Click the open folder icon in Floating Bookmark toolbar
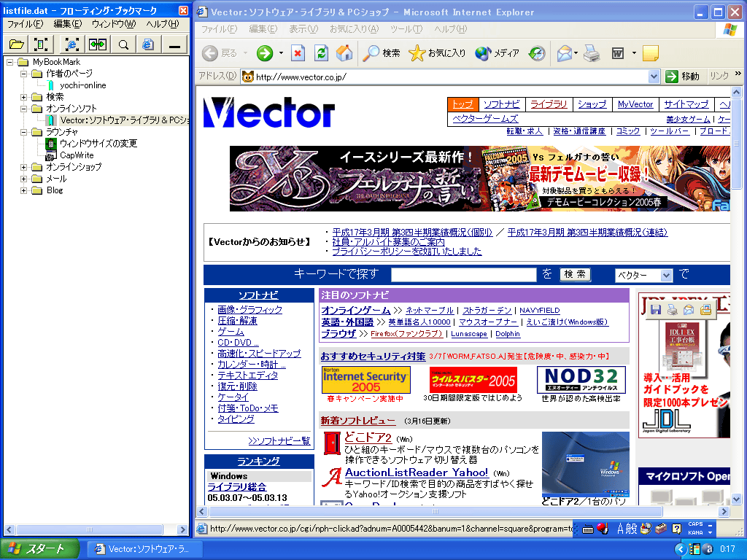Viewport: 747px width, 560px height. tap(17, 44)
